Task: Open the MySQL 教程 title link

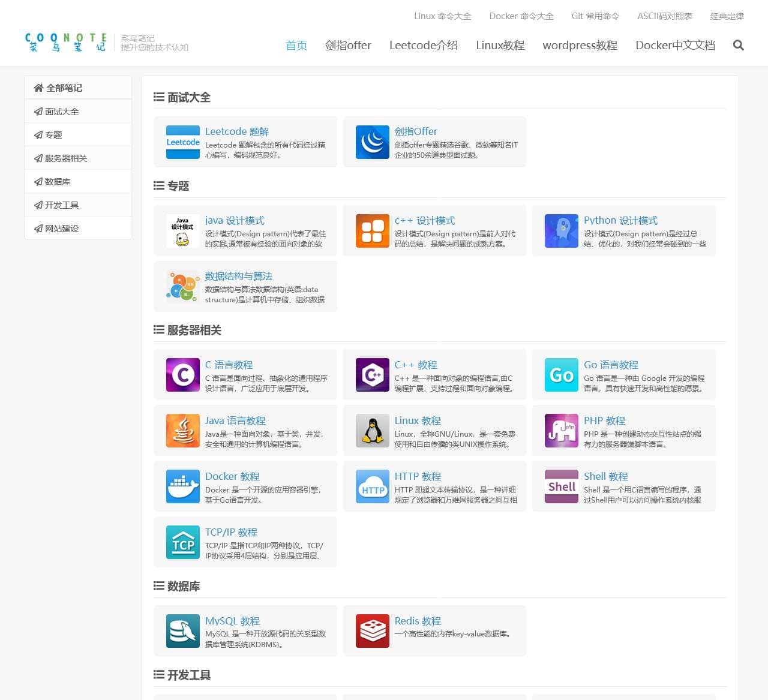Action: pyautogui.click(x=232, y=621)
